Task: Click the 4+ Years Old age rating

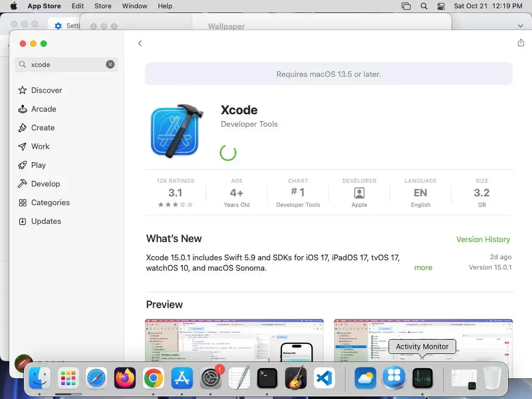Action: (x=236, y=193)
